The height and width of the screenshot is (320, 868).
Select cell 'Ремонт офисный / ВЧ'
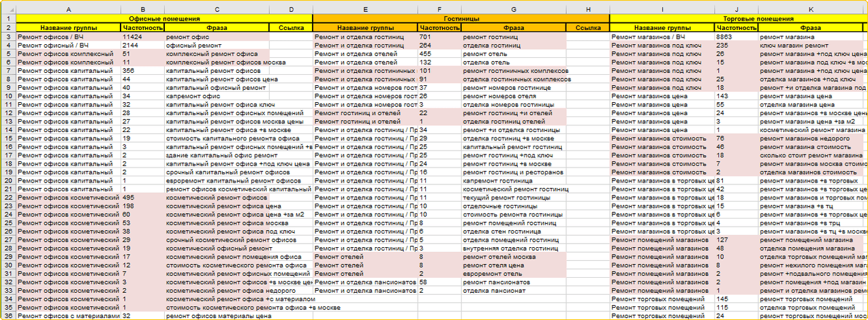pyautogui.click(x=68, y=45)
